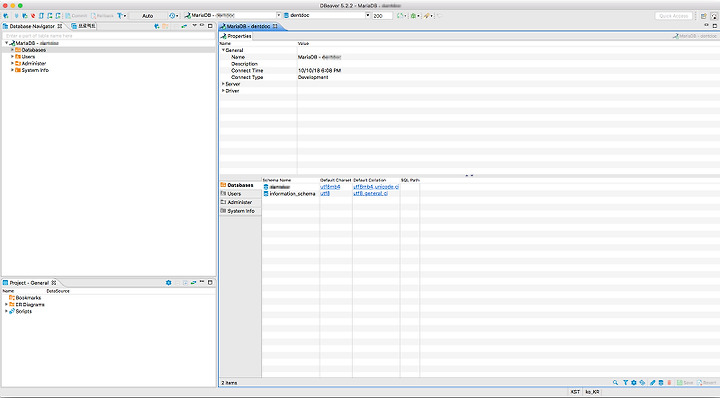Expand the Databases tree node
The image size is (720, 398).
pyautogui.click(x=12, y=50)
